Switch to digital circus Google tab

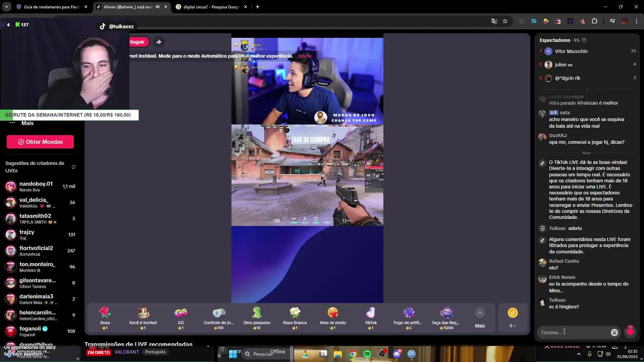pyautogui.click(x=211, y=7)
